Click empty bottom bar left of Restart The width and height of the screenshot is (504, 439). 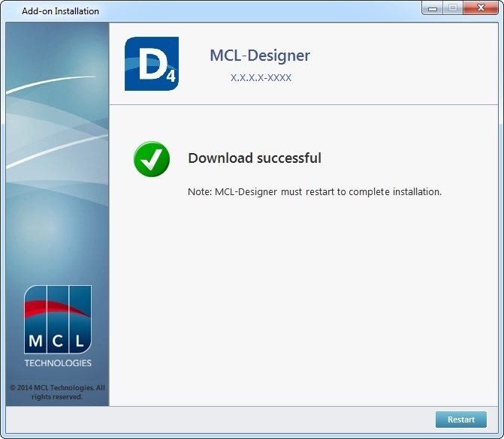(225, 419)
